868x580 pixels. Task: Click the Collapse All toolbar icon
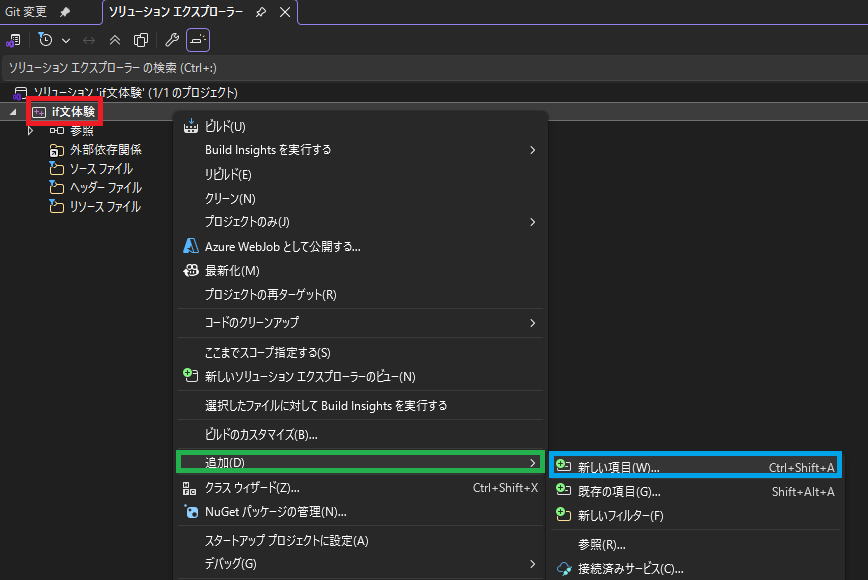pos(115,40)
